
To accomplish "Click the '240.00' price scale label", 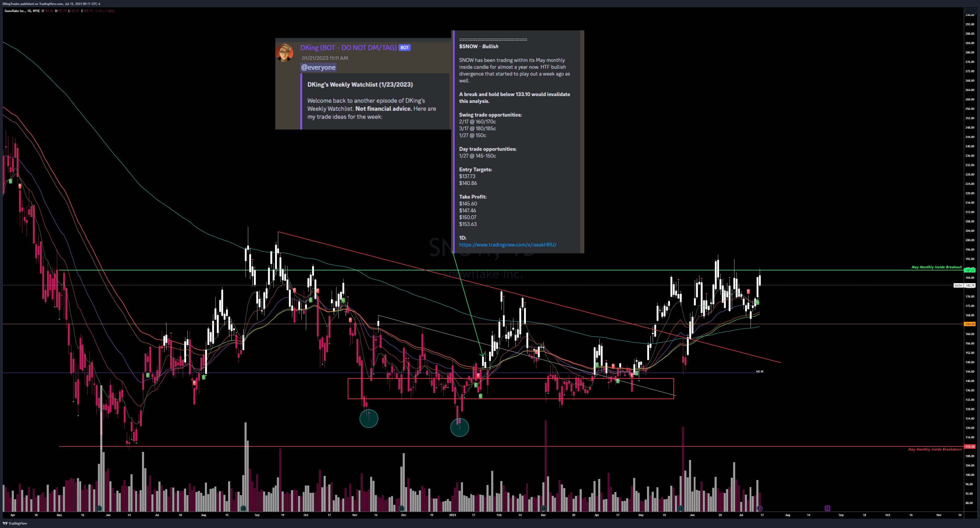I will click(970, 146).
